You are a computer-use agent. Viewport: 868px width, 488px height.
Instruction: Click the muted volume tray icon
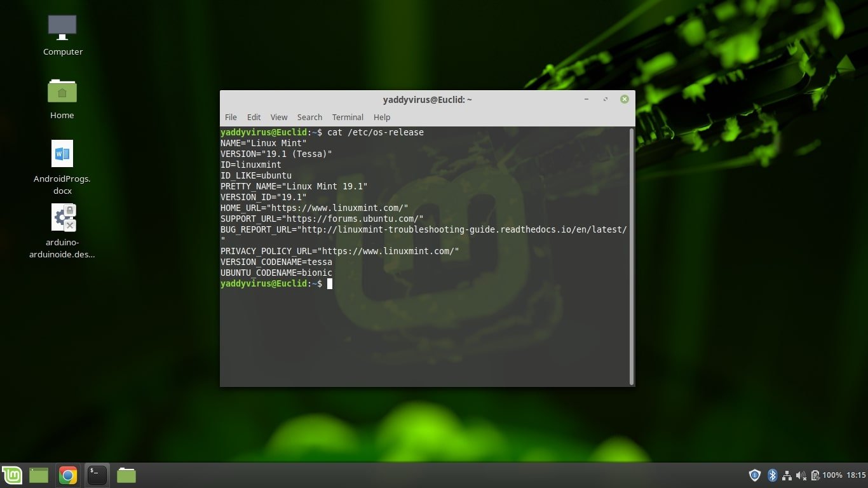(x=801, y=475)
